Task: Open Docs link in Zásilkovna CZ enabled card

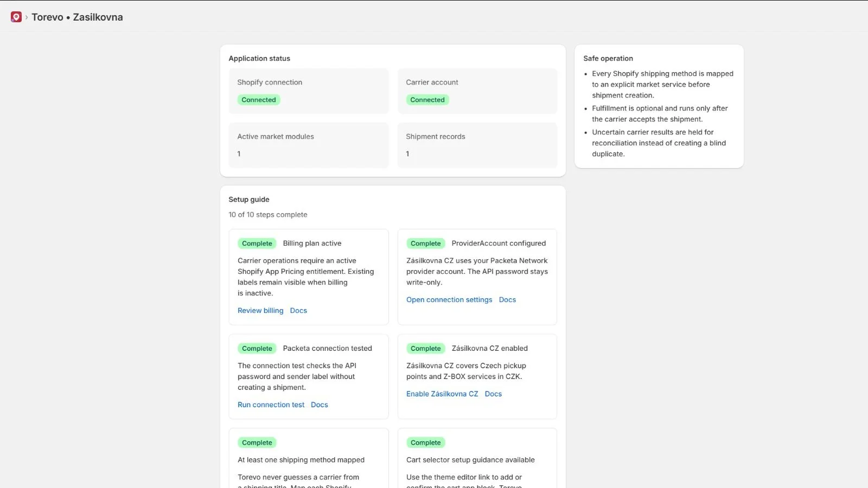Action: [x=493, y=394]
